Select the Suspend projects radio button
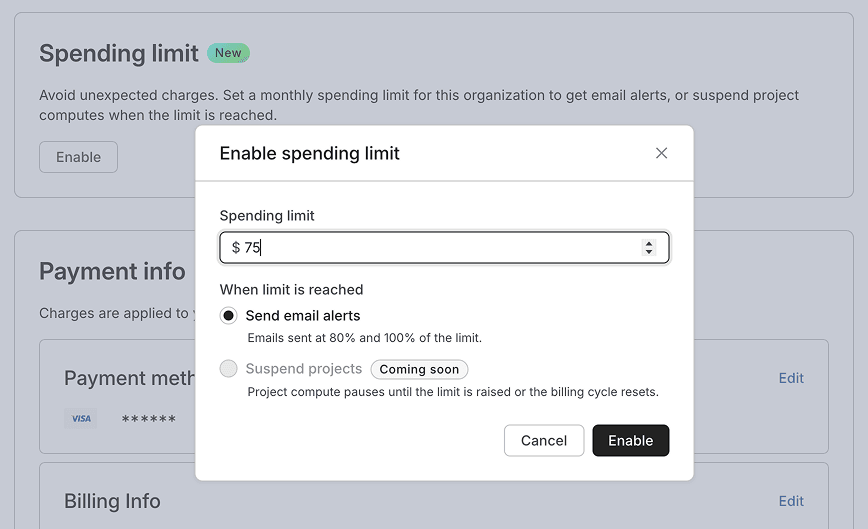868x529 pixels. point(229,369)
